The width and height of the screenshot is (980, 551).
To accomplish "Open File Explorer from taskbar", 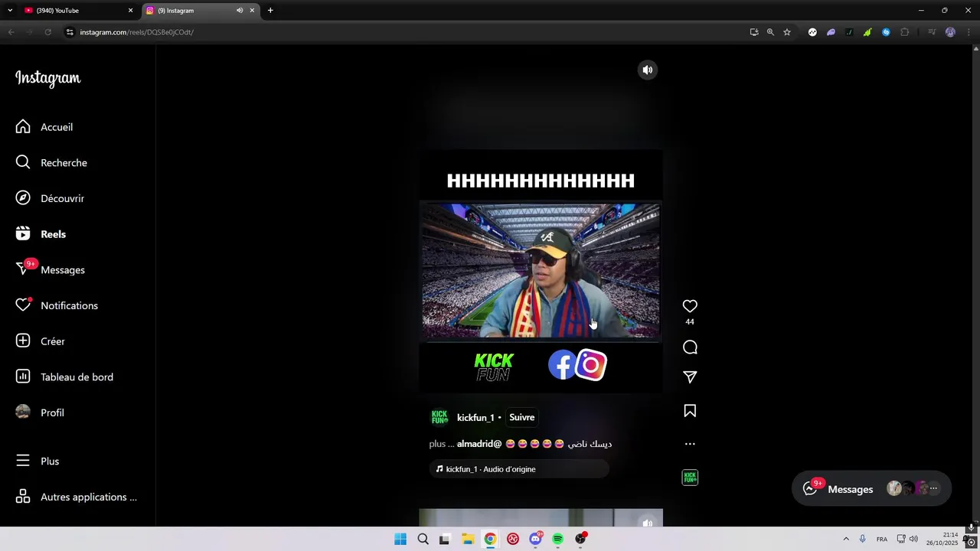I will pyautogui.click(x=468, y=539).
